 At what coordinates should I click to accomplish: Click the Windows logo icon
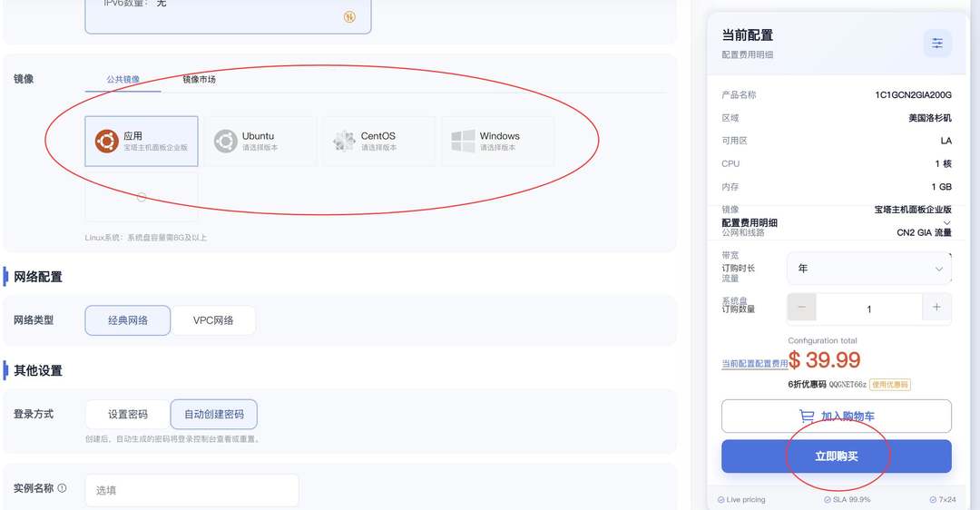point(463,142)
